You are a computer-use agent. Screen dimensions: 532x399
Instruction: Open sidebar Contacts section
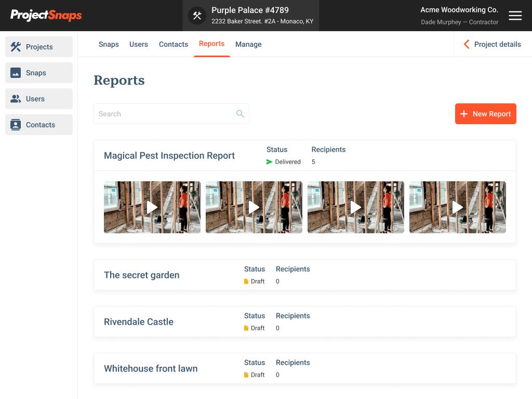39,125
